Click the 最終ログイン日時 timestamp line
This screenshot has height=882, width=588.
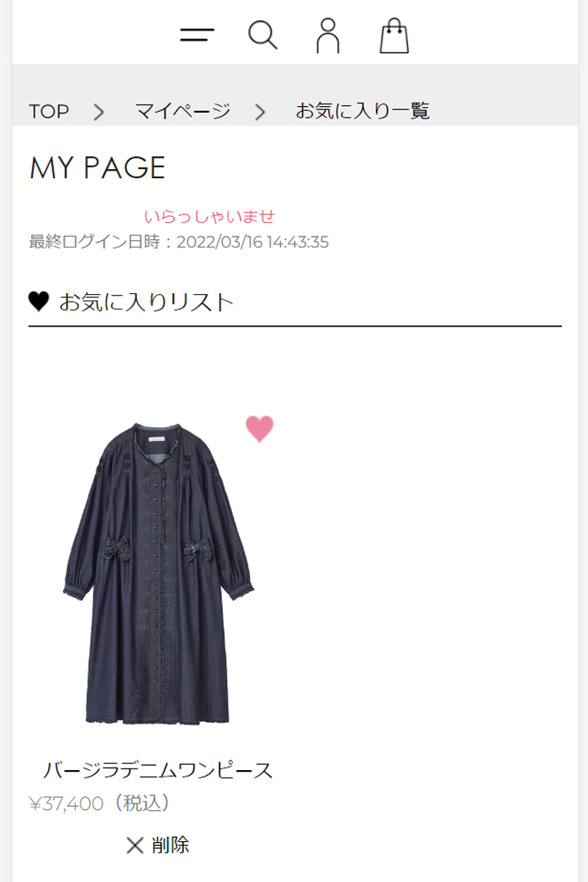click(x=179, y=242)
